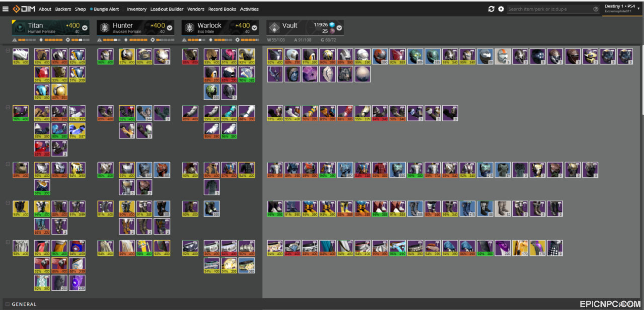Screen dimensions: 644x310
Task: Focus the search item/perk input field
Action: click(x=548, y=9)
